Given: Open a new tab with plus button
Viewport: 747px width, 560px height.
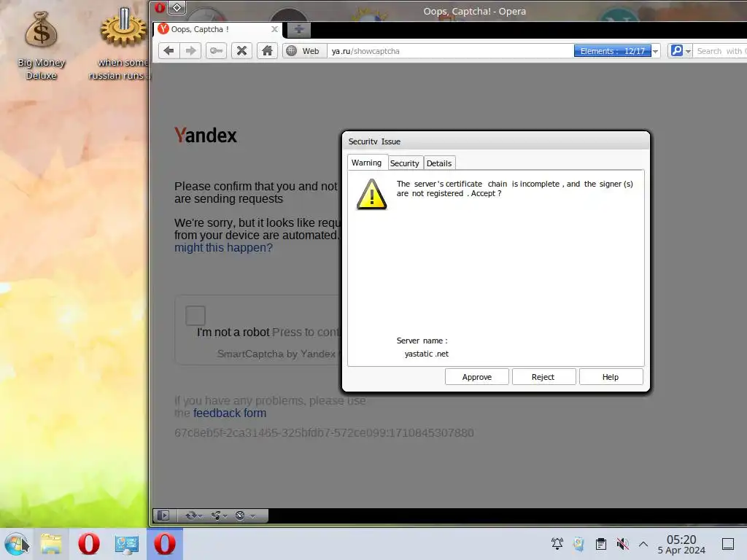Looking at the screenshot, I should (298, 29).
